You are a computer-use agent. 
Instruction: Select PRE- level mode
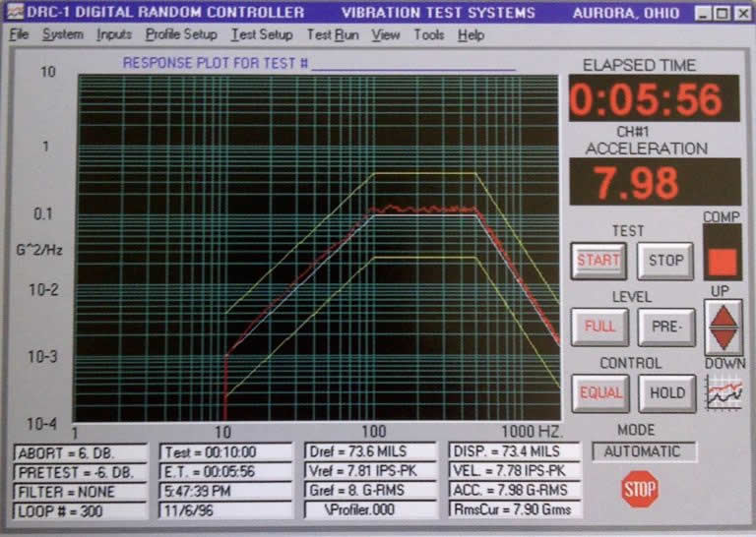click(666, 327)
